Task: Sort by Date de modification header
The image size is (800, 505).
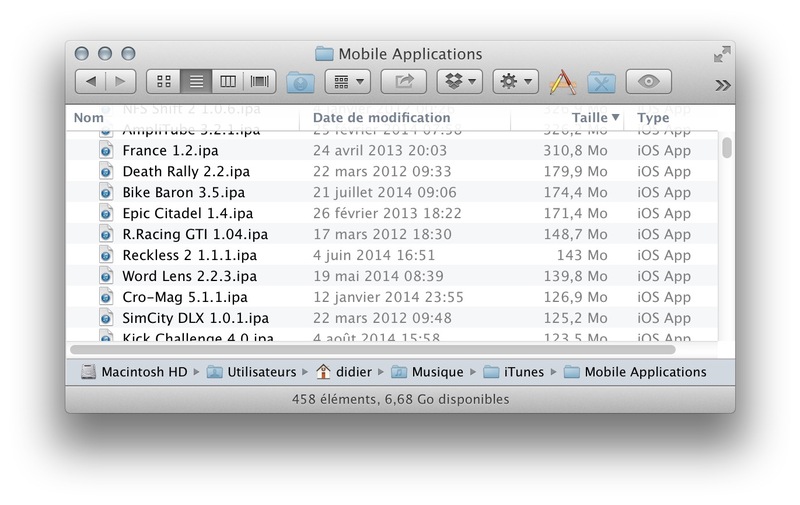Action: (382, 118)
